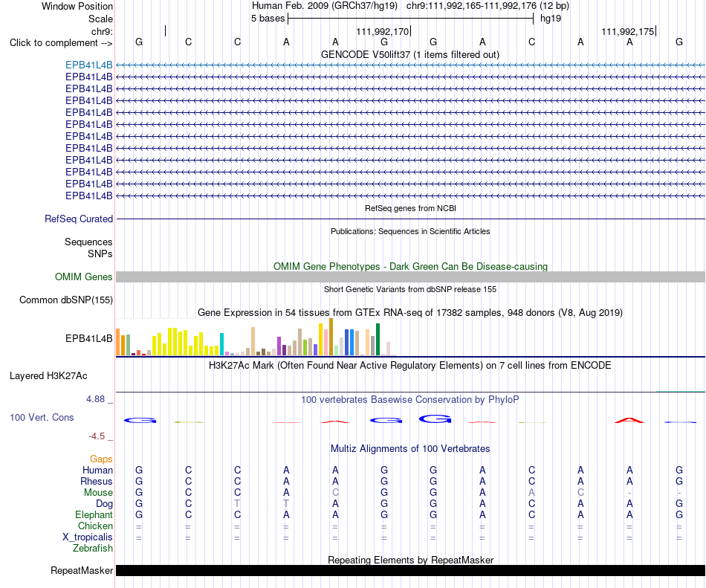Click the largest blue G in the PhyloP logo
706x588 pixels.
point(435,419)
